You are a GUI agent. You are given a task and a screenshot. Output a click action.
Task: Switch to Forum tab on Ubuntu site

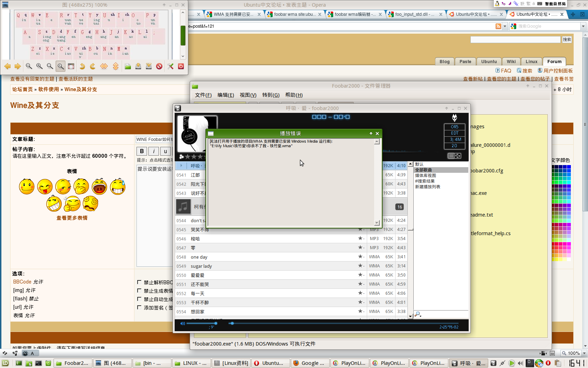(554, 61)
